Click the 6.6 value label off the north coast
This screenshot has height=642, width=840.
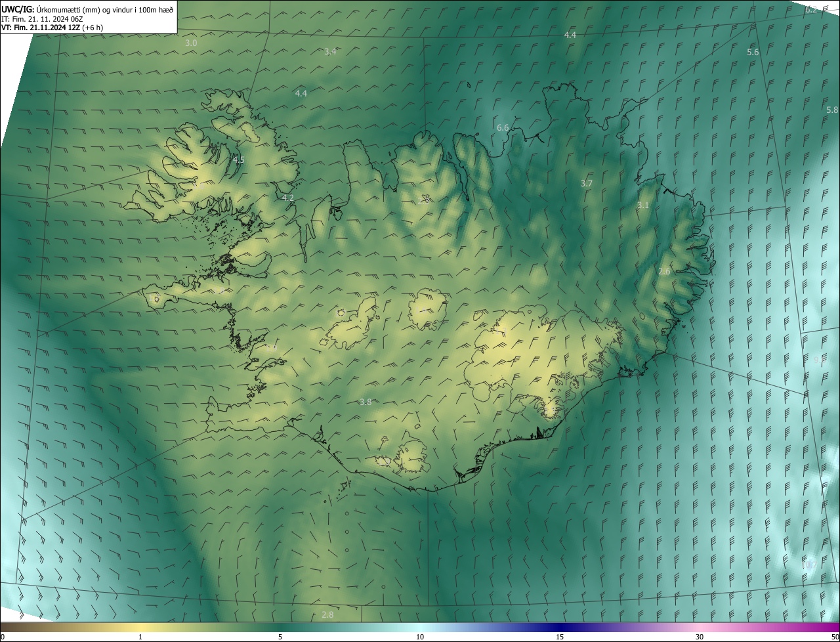click(x=503, y=127)
